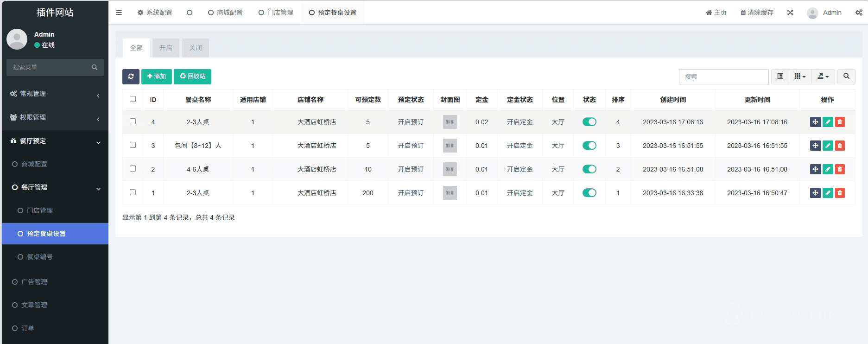Check the checkbox for 4-6人桌 row
The height and width of the screenshot is (344, 868).
tap(133, 169)
